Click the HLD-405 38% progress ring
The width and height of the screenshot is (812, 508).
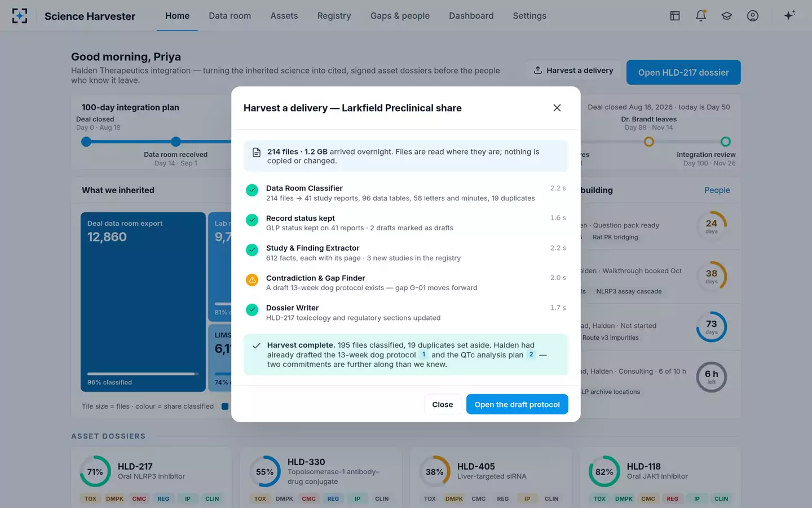[x=435, y=471]
